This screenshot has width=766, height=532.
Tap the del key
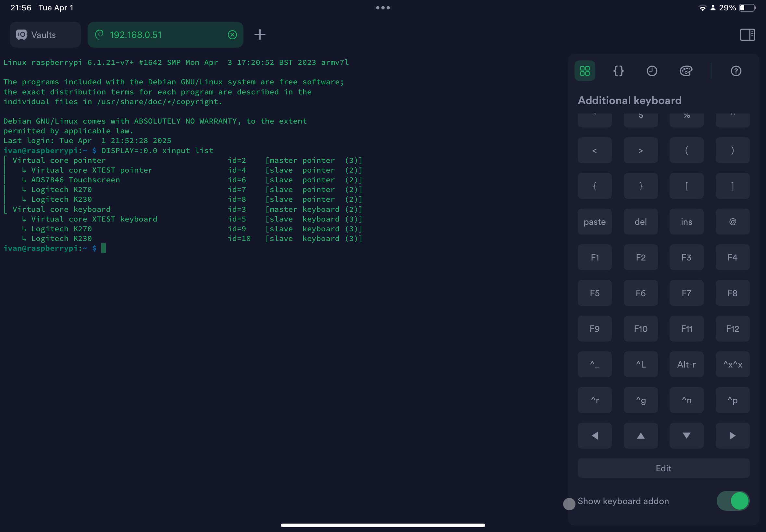coord(641,222)
